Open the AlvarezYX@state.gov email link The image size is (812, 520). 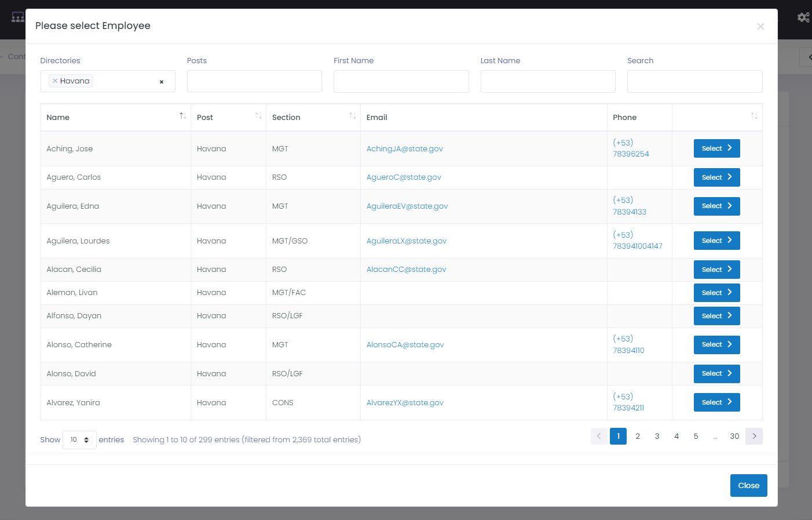(x=405, y=403)
